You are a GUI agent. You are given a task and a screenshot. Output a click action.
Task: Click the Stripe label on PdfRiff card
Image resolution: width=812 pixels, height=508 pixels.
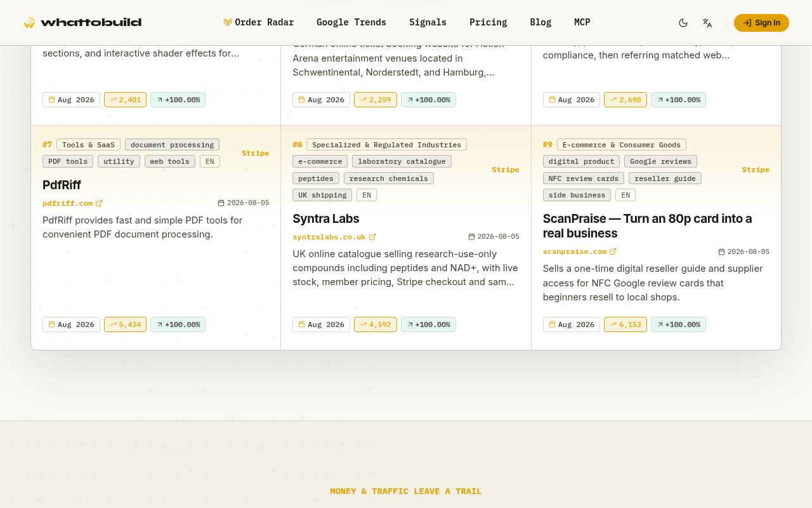(255, 153)
